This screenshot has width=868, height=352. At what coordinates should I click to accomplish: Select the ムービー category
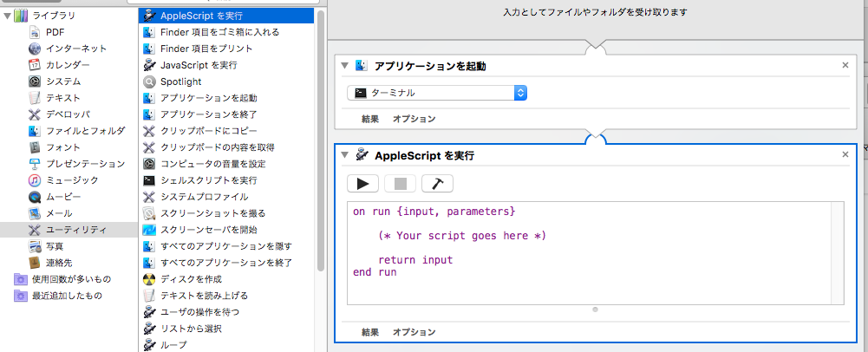pos(63,197)
